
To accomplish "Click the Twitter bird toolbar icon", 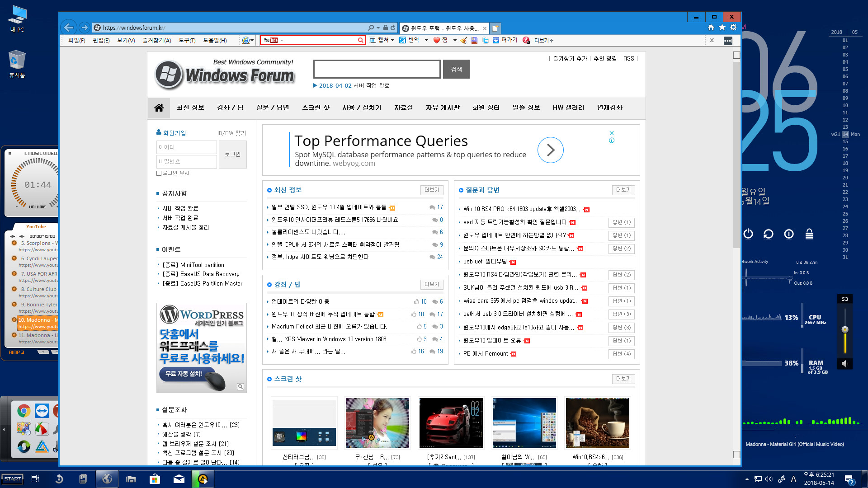I will (x=485, y=40).
